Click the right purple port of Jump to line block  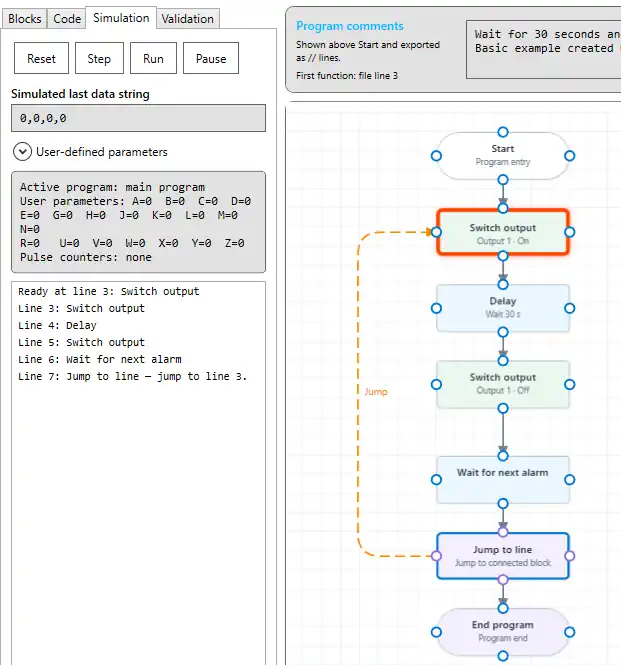tap(570, 556)
